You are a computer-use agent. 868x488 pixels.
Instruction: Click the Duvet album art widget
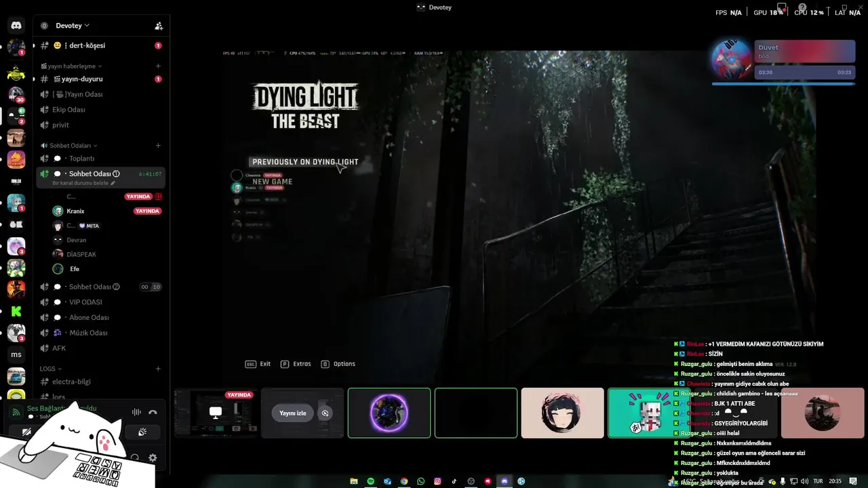pos(731,60)
